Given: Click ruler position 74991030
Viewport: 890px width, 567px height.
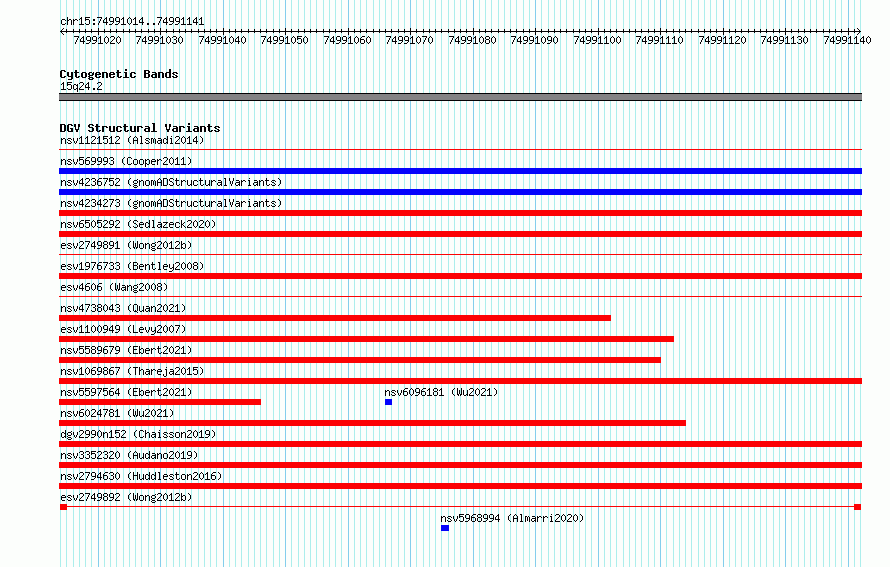Looking at the screenshot, I should [x=159, y=40].
